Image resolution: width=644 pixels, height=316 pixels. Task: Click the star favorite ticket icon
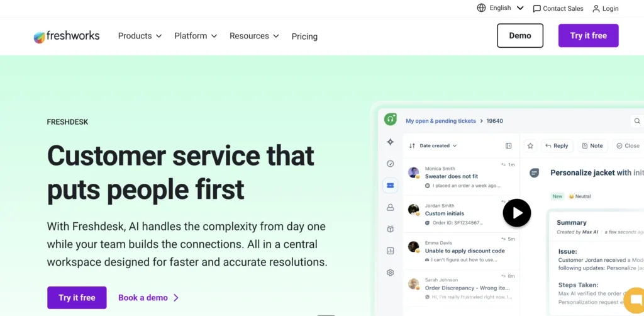point(530,145)
